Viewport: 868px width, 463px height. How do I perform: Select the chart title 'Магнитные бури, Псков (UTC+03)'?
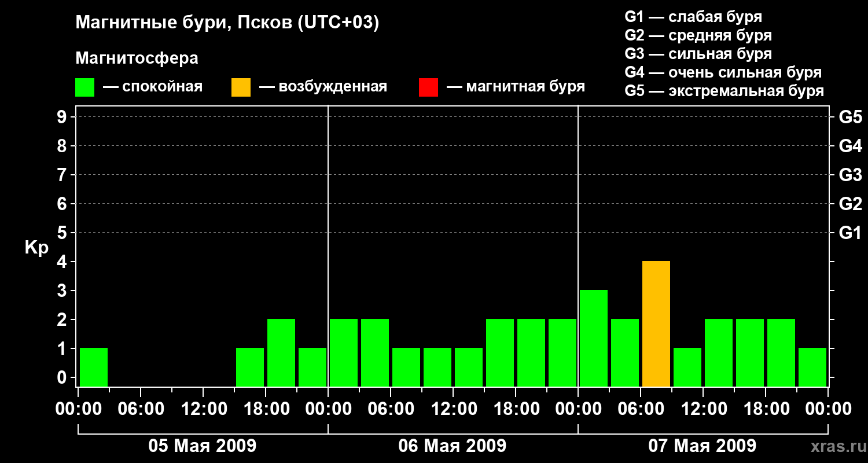coord(227,23)
